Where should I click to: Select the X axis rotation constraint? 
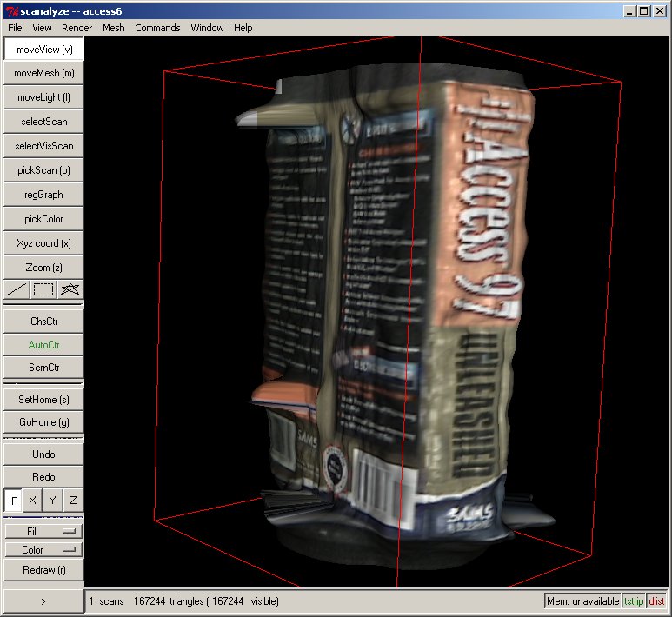pyautogui.click(x=33, y=501)
